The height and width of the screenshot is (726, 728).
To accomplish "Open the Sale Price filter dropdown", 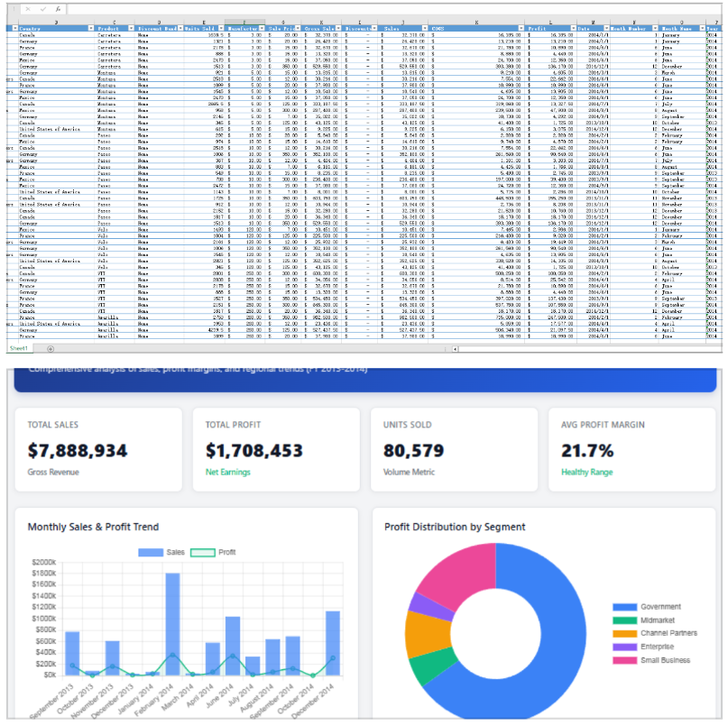I will 298,28.
